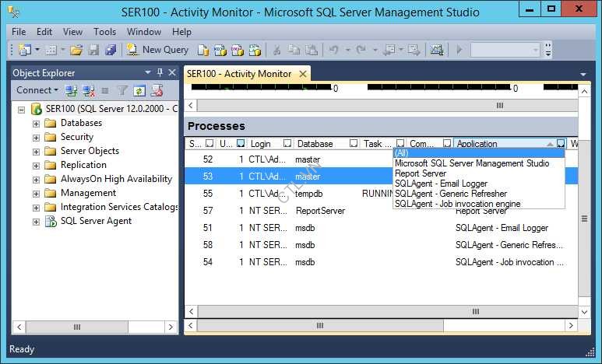602x364 pixels.
Task: Open Activity Monitor from the toolbar icon
Action: 437,50
